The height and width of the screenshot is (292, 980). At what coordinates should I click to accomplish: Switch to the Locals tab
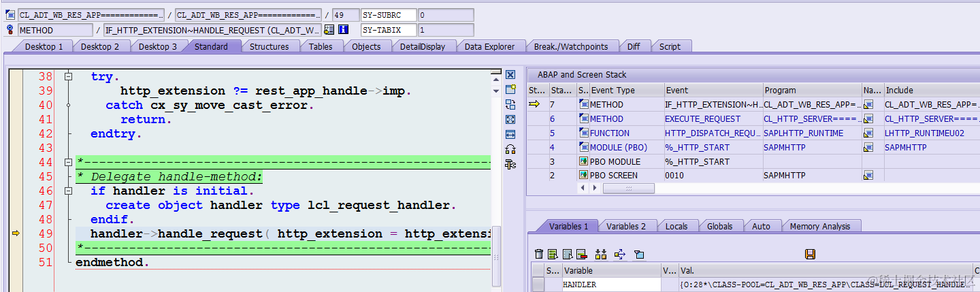[x=676, y=226]
